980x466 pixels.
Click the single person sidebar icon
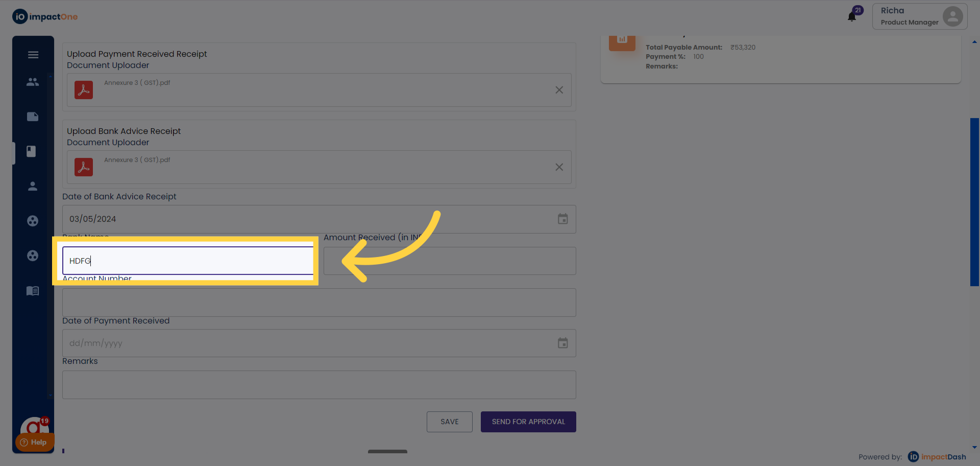tap(33, 186)
